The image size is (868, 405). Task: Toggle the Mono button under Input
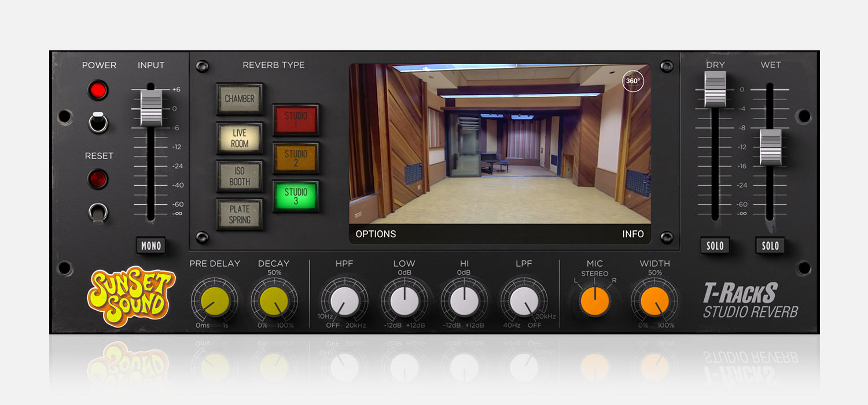(x=151, y=246)
